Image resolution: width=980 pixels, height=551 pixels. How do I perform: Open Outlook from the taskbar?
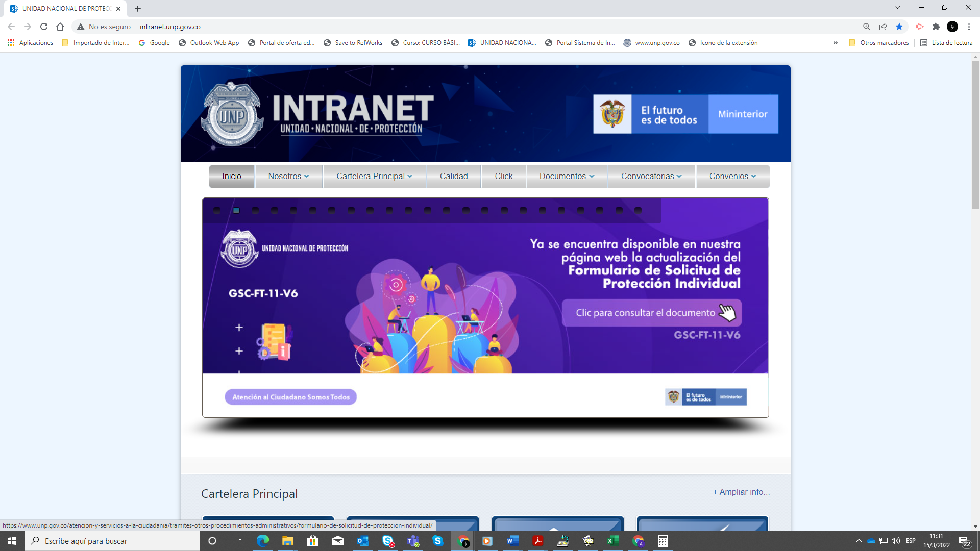point(363,541)
